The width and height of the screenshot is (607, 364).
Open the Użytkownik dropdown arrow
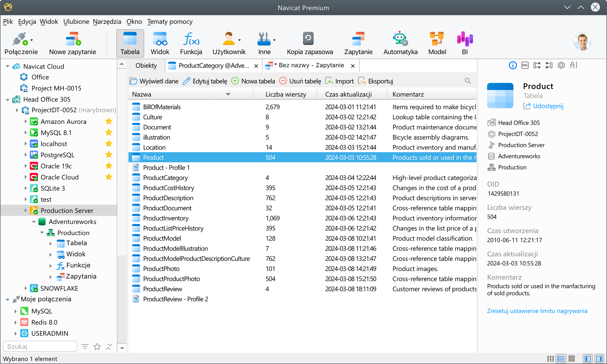click(x=240, y=40)
